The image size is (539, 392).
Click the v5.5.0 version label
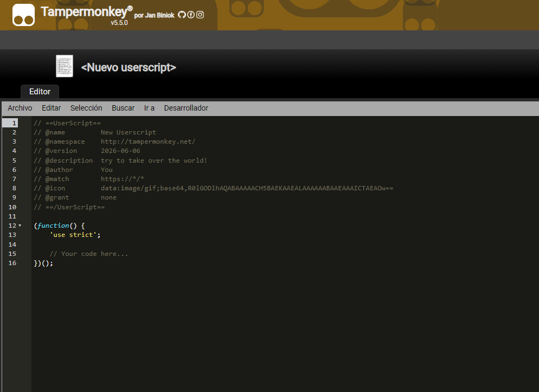click(x=119, y=23)
